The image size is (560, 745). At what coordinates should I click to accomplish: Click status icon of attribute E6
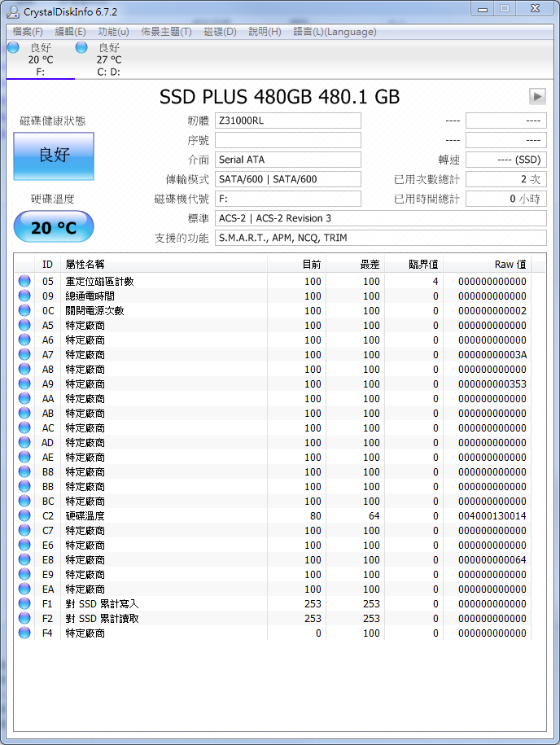[24, 546]
